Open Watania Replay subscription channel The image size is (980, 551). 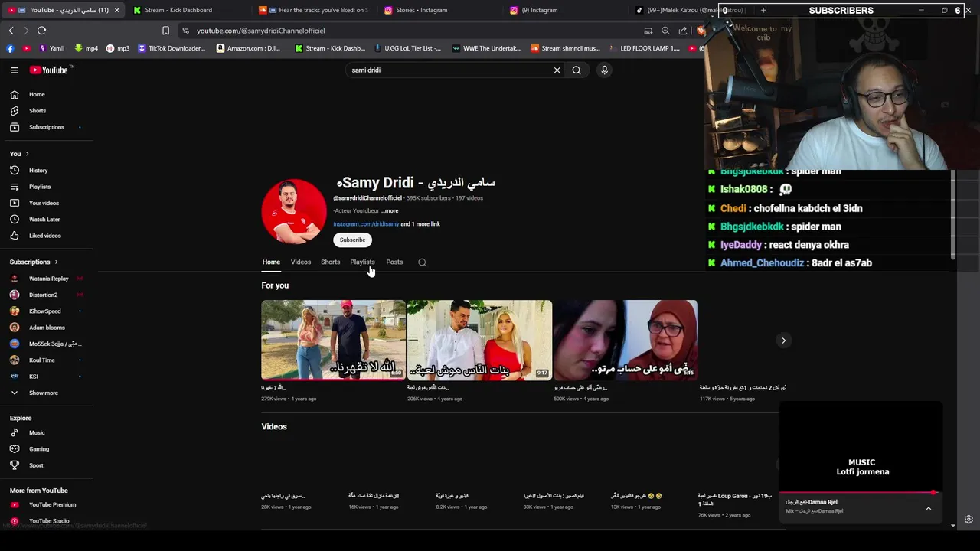point(47,279)
